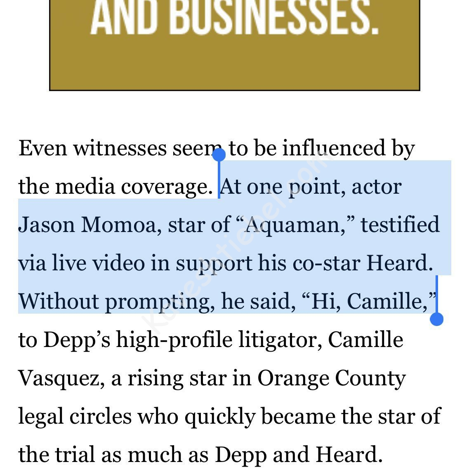
Task: Tap the end text-selection handle
Action: tap(436, 319)
